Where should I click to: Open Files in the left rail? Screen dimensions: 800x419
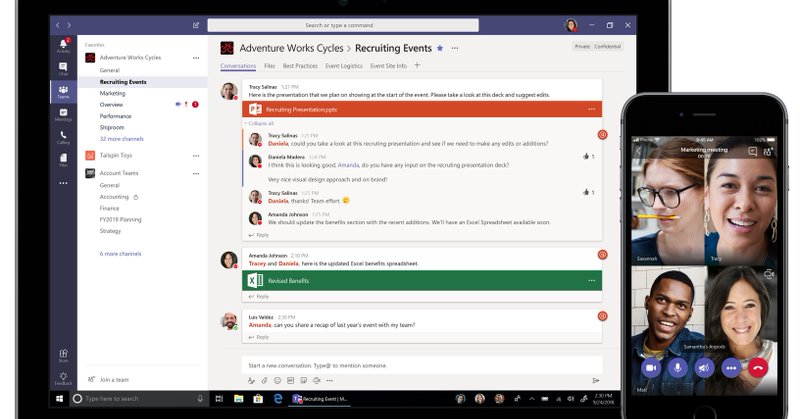(63, 160)
